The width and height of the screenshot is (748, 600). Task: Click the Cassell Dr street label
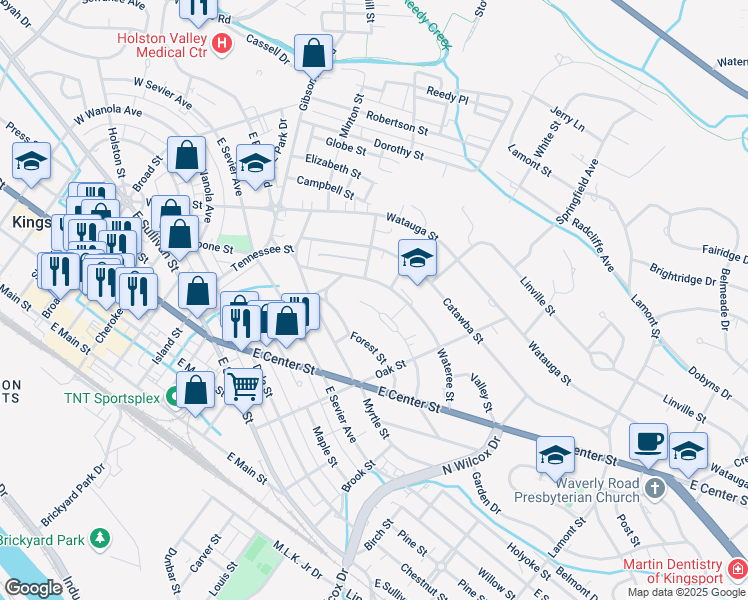coord(268,49)
